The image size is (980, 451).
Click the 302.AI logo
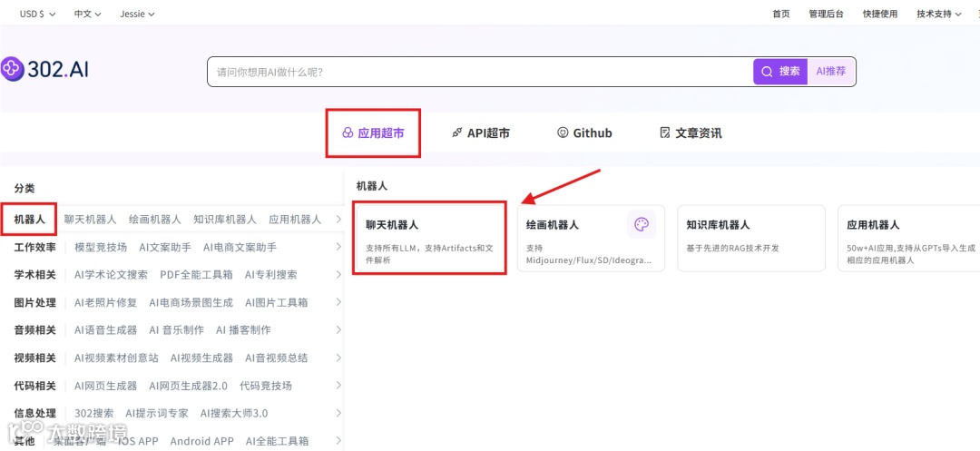pos(44,69)
